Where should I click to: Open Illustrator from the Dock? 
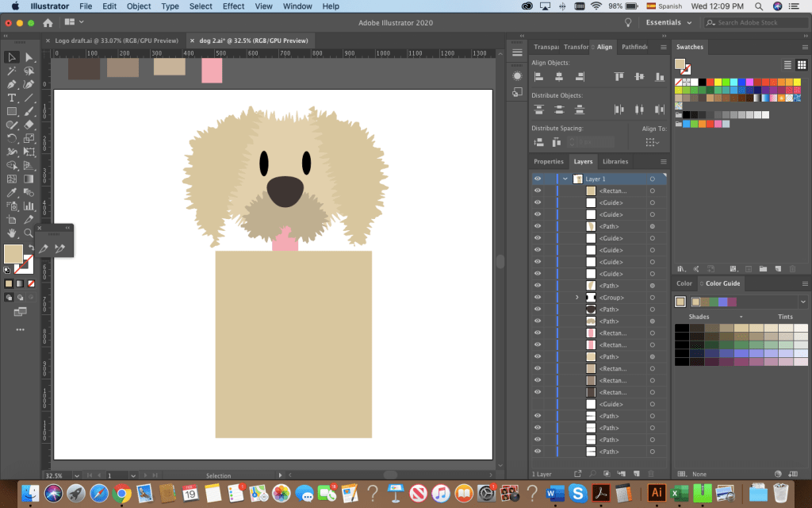656,492
